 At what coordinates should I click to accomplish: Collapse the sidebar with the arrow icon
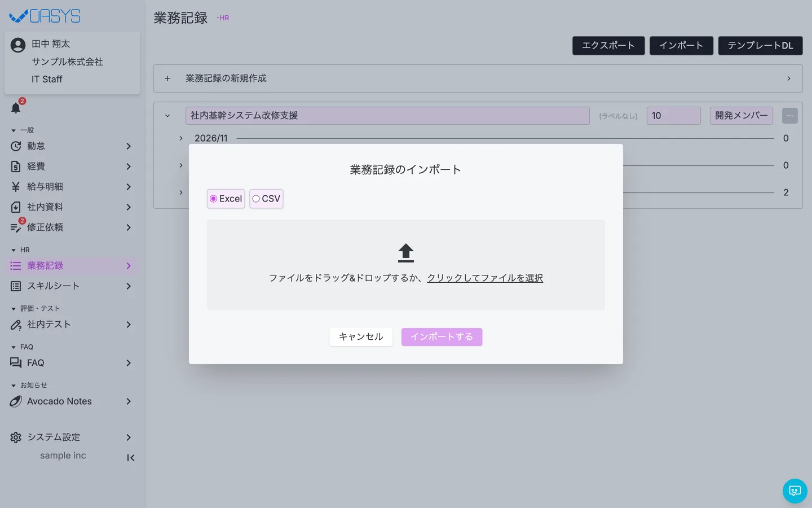[x=131, y=458]
